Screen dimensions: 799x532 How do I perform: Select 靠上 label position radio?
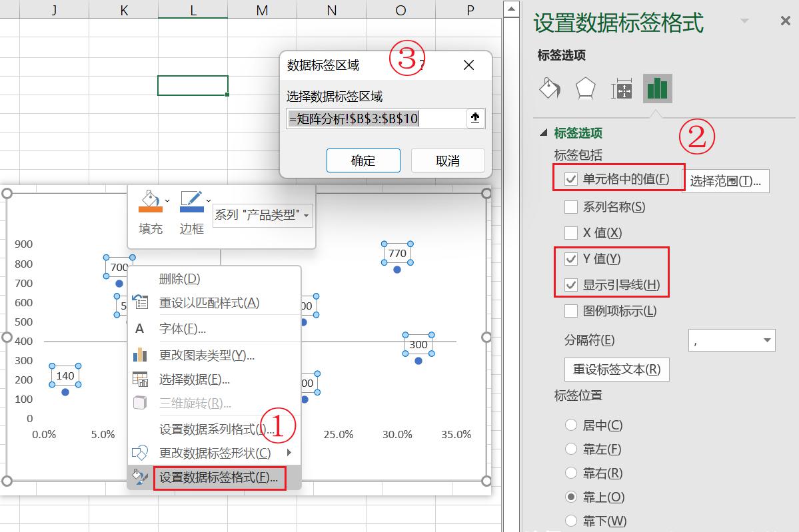[x=570, y=496]
